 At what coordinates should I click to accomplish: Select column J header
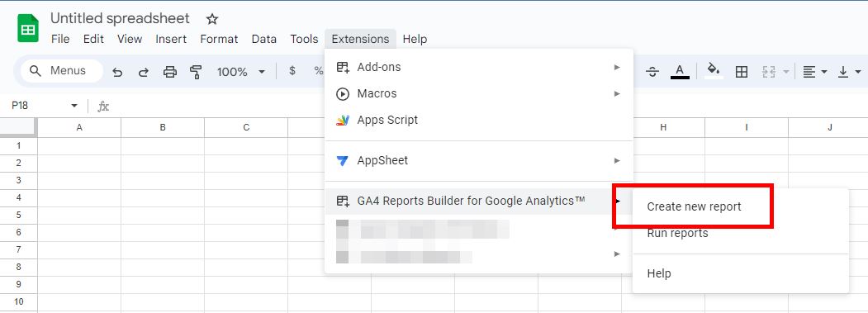[829, 127]
